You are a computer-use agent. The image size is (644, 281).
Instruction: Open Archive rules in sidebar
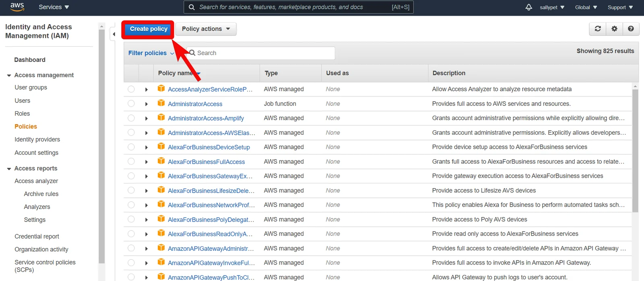[41, 194]
